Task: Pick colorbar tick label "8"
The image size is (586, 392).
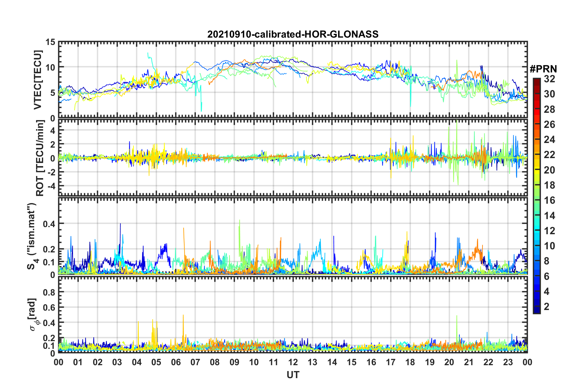Action: point(547,261)
